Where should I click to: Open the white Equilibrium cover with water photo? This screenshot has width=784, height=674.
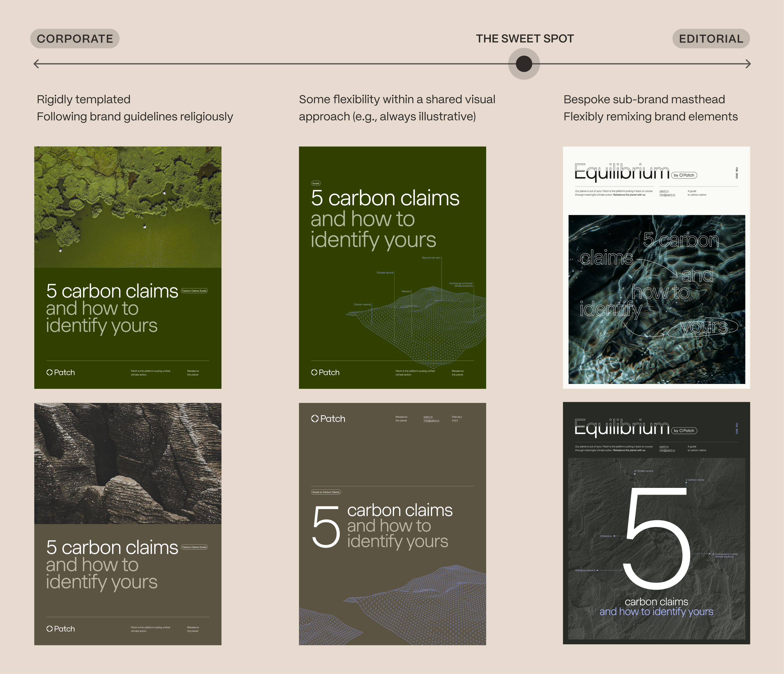pos(656,267)
